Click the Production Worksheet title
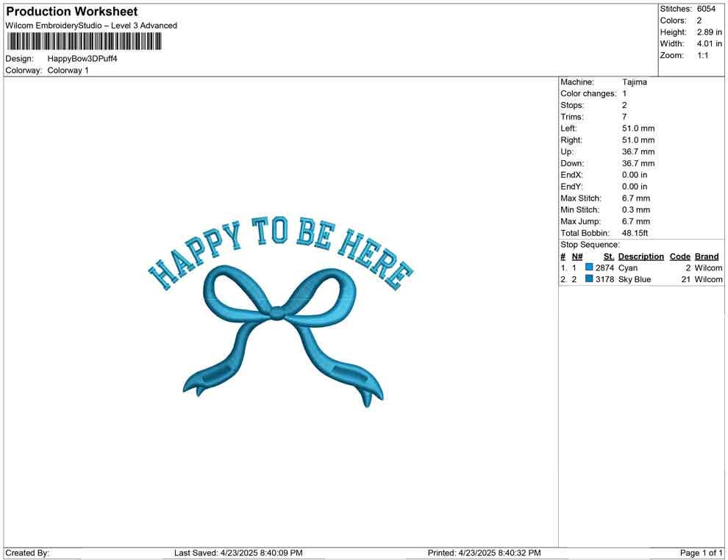Screen dimensions: 728x560 click(71, 12)
